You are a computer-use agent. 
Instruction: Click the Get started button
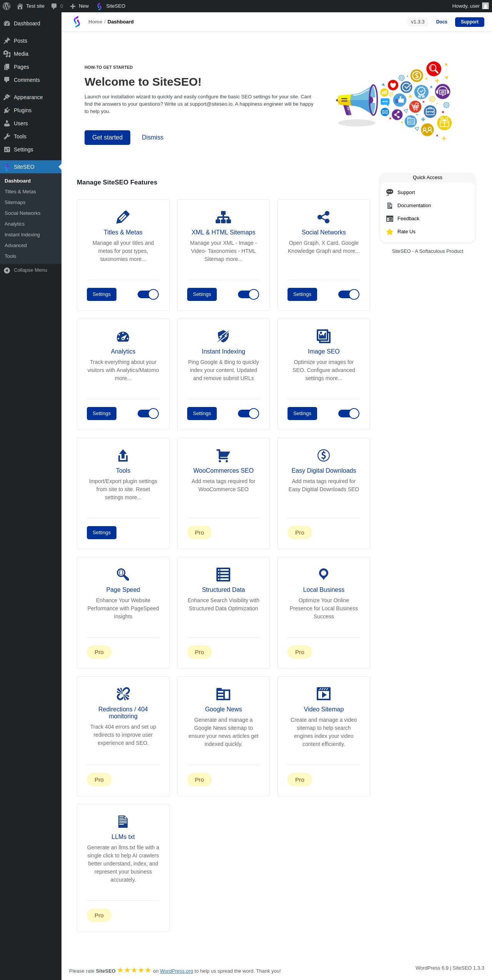107,138
